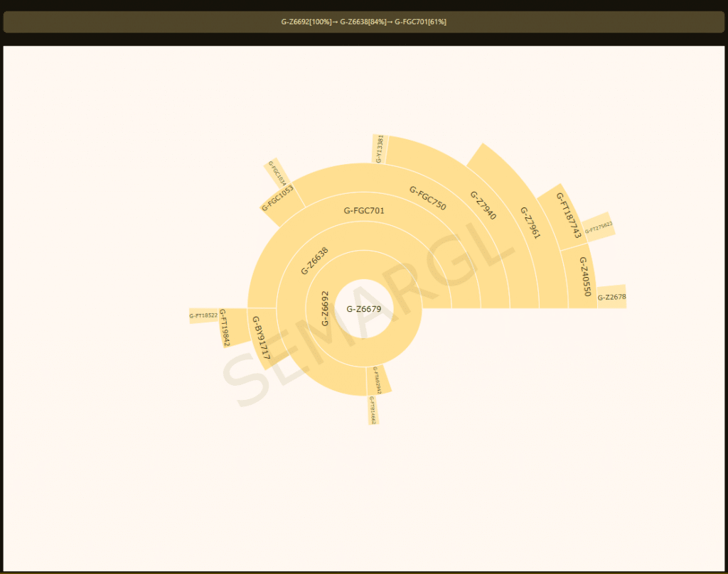Drill into the G-FGC750 arc
This screenshot has width=728, height=574.
click(428, 198)
